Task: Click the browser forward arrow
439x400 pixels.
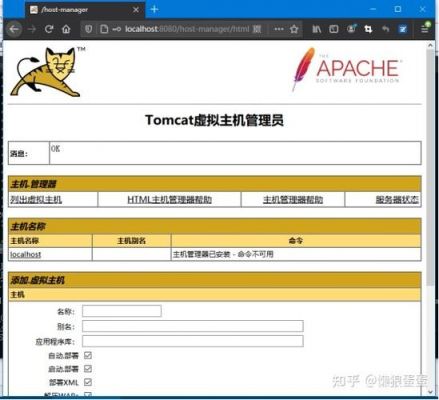Action: pyautogui.click(x=32, y=29)
